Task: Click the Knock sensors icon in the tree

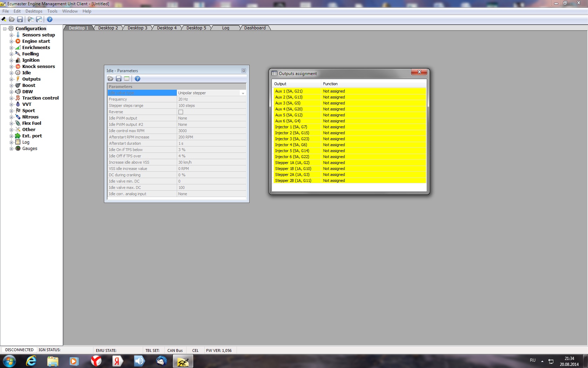Action: pyautogui.click(x=18, y=67)
